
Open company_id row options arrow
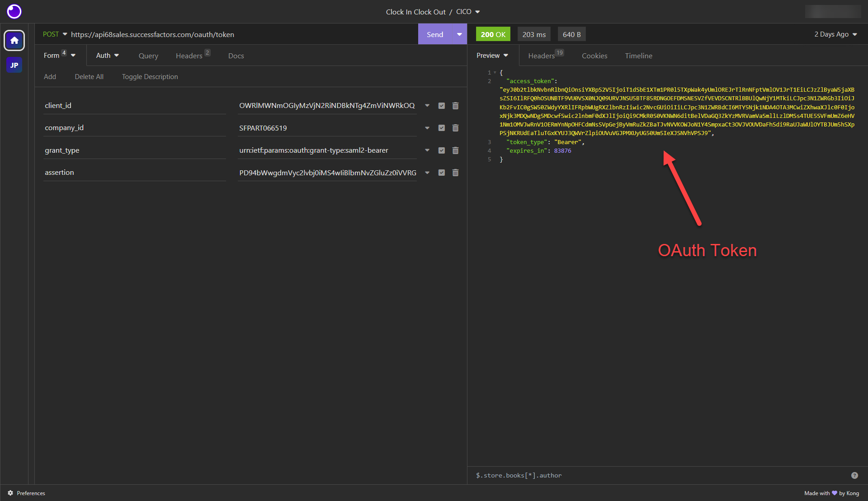click(427, 128)
